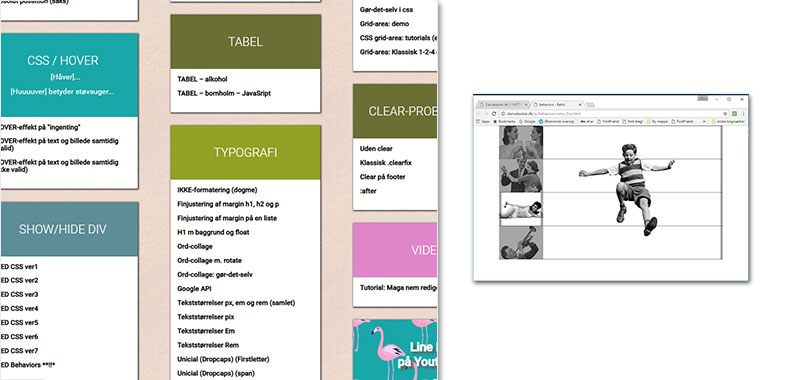Open the TYPOGRAFI card header
800x380 pixels.
245,153
